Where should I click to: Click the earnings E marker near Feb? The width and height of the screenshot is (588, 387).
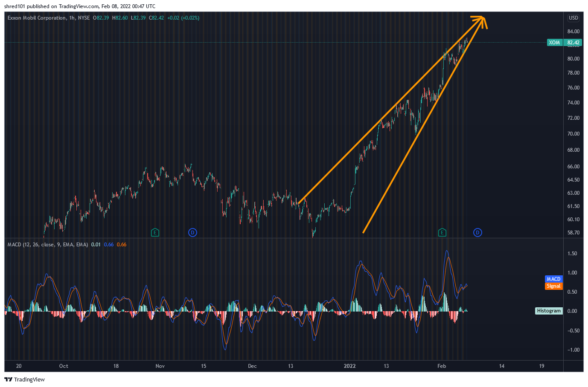point(442,233)
